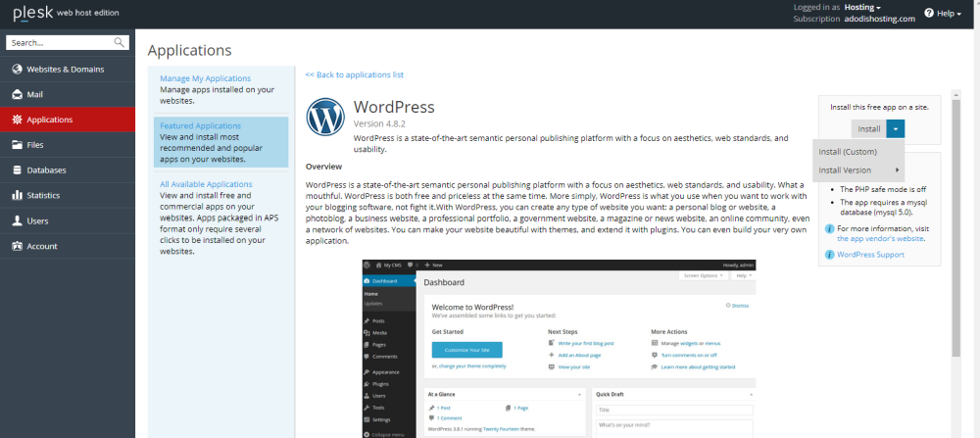Click the Databases stack icon
The height and width of the screenshot is (438, 980).
pos(17,170)
